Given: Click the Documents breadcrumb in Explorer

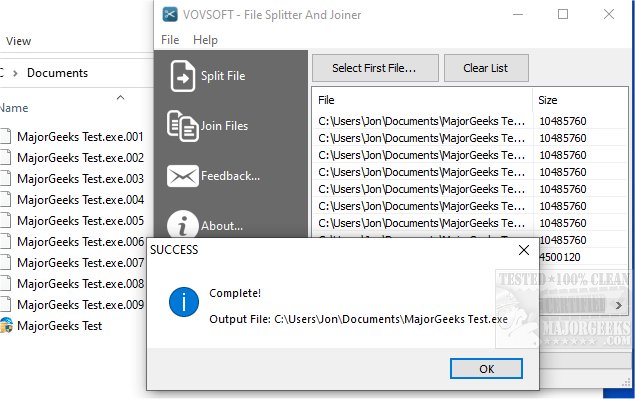Looking at the screenshot, I should [58, 73].
